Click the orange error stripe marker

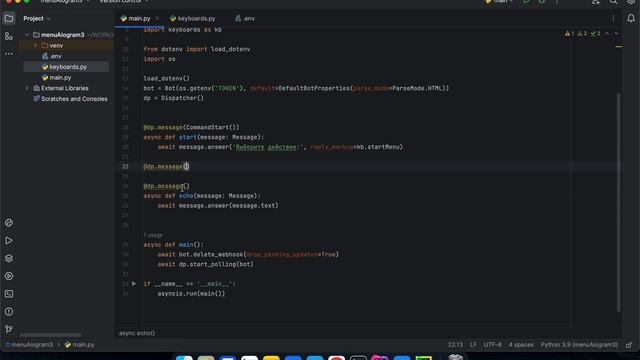tap(619, 47)
